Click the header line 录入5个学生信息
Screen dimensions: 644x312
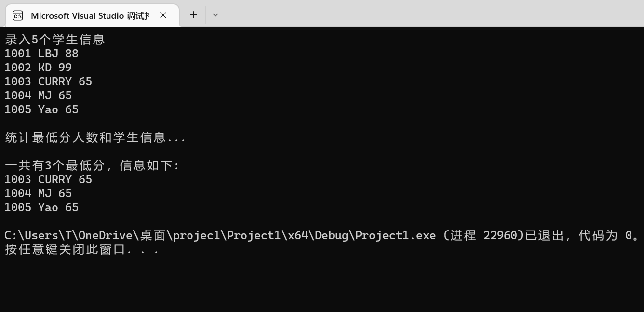coord(55,40)
